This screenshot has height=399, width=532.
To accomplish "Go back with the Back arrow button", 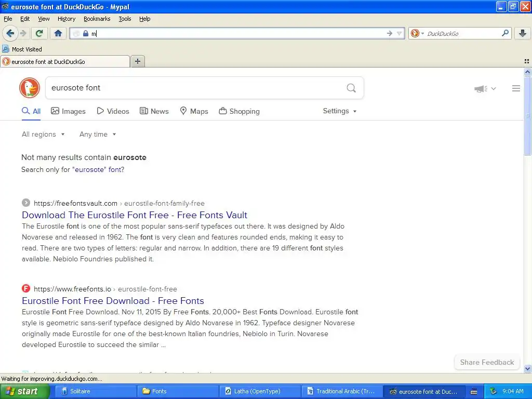I will 10,33.
